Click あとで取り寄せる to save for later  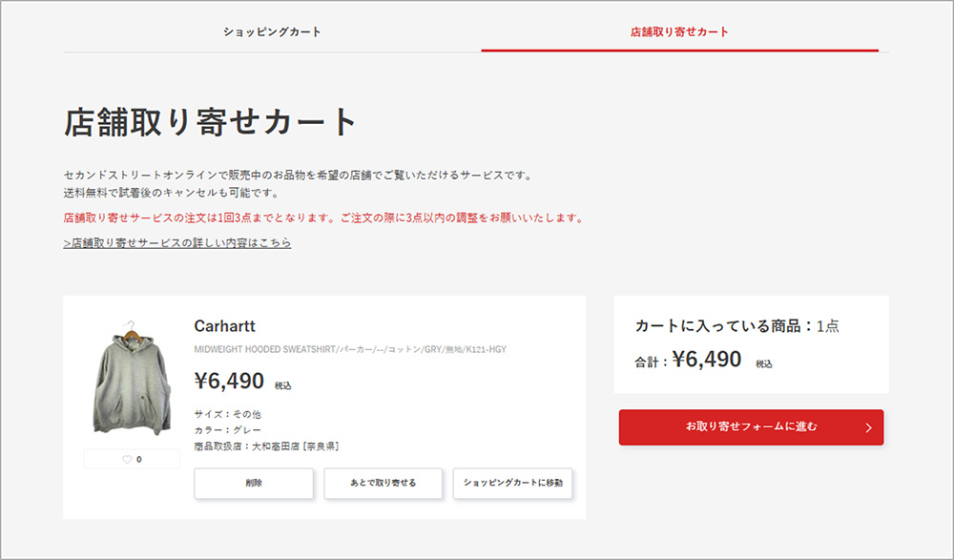click(x=384, y=484)
